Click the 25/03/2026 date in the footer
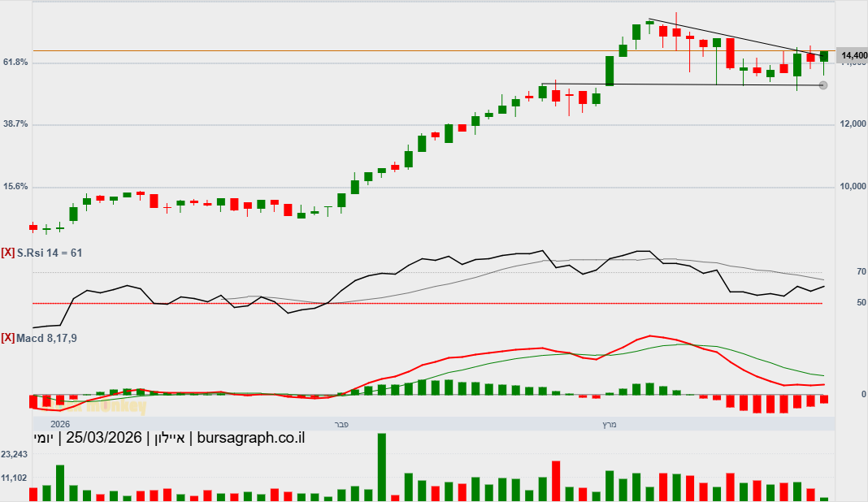 pos(103,438)
